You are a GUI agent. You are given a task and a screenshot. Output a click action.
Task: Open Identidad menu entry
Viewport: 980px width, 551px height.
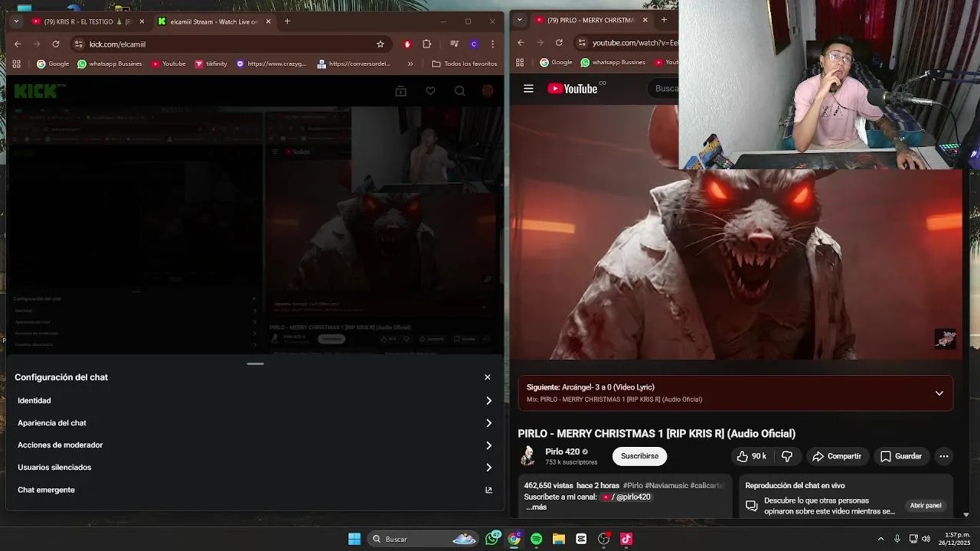pyautogui.click(x=255, y=401)
